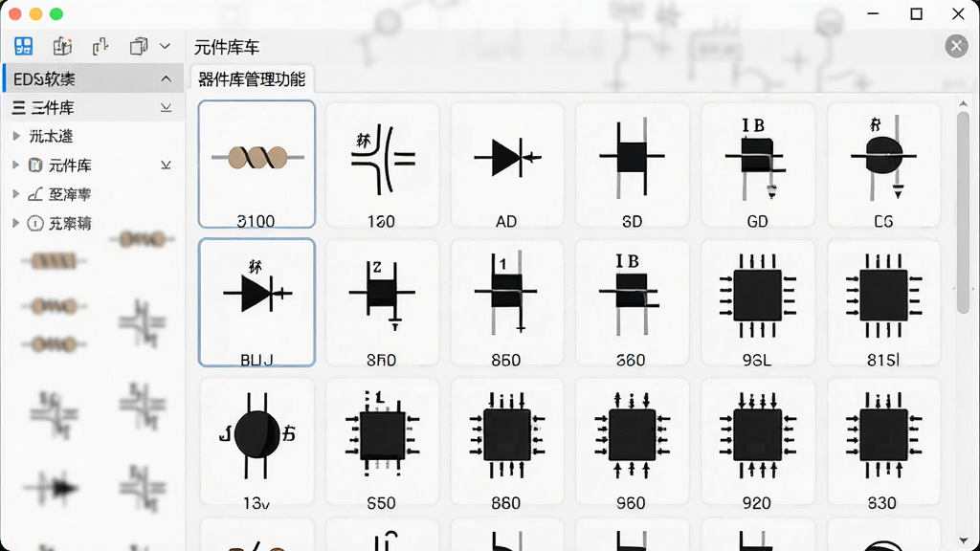Choose the component card labeled 3D
980x551 pixels.
click(632, 165)
